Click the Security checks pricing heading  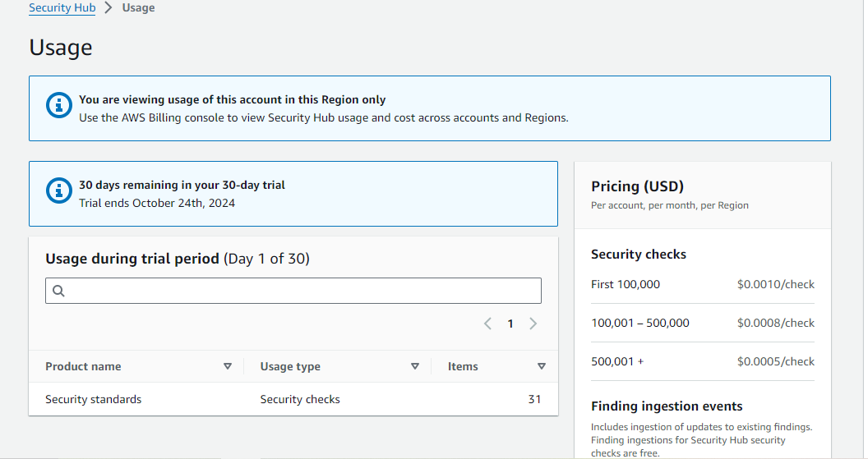coord(639,255)
